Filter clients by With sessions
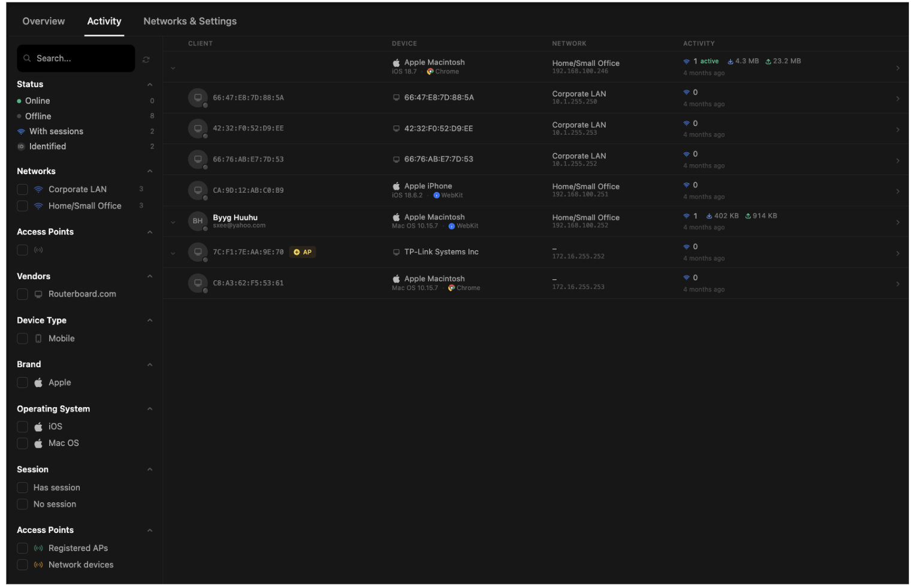 click(56, 131)
